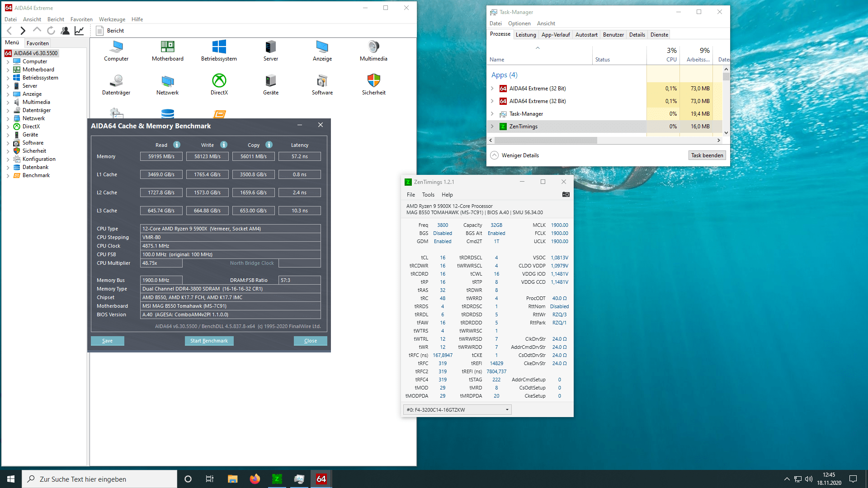Expand the Benchmark tree node
This screenshot has width=868, height=488.
8,176
